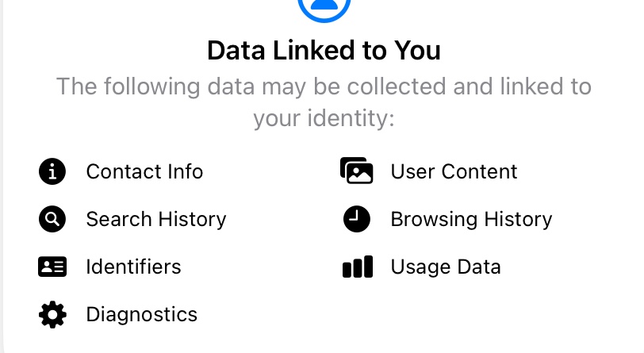
Task: Click the Usage Data label
Action: (x=445, y=267)
